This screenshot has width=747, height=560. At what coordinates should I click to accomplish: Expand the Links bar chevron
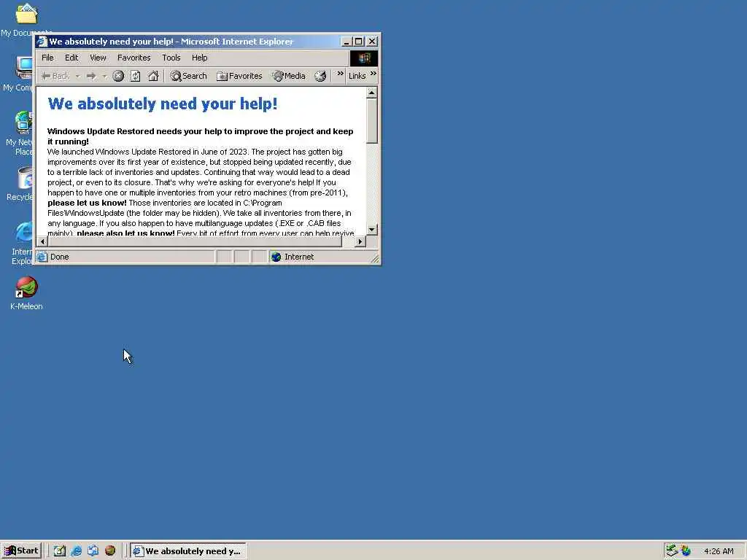pyautogui.click(x=373, y=74)
